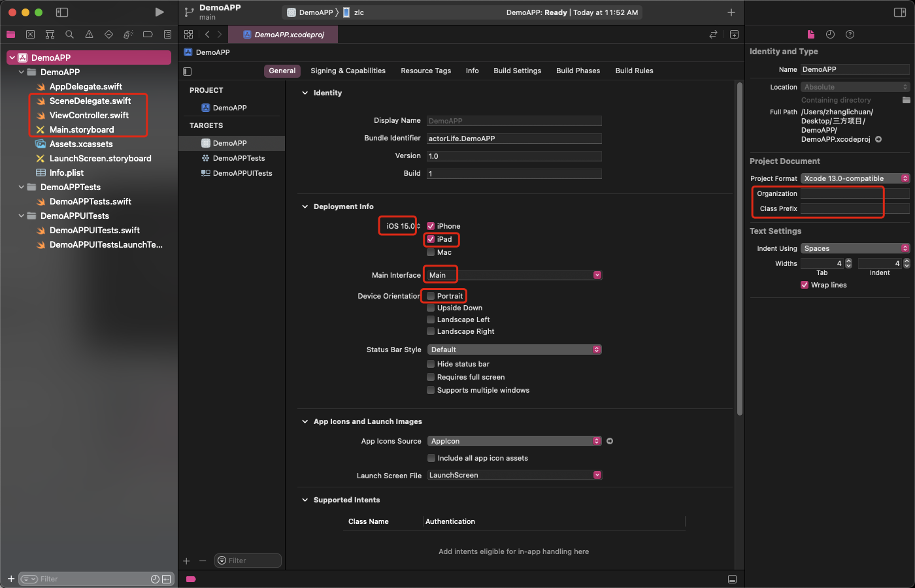Open the Breakpoint navigator icon
Image resolution: width=915 pixels, height=588 pixels.
148,35
